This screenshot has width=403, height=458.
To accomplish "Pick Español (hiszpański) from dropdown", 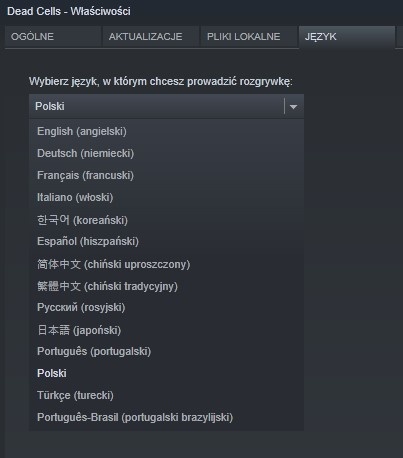I will click(x=166, y=241).
